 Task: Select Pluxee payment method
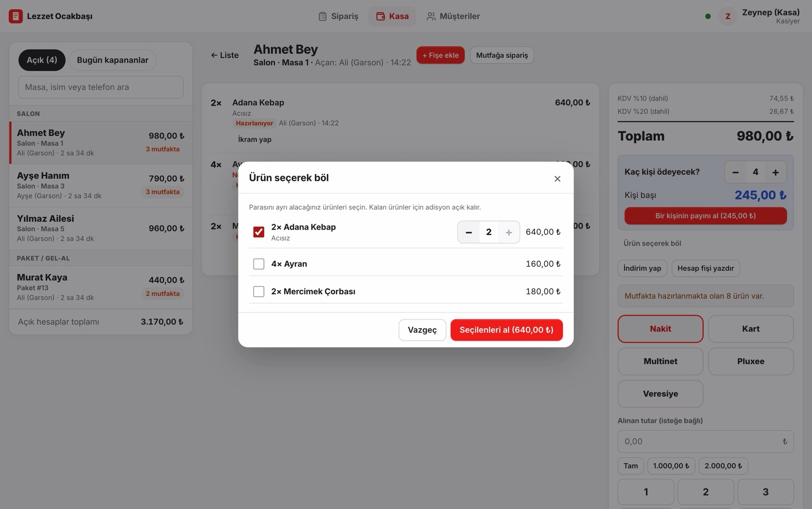[x=751, y=361]
